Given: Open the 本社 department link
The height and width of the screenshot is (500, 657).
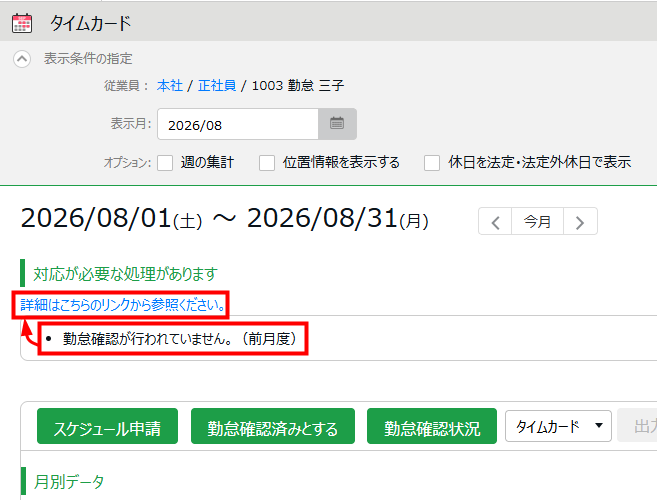Looking at the screenshot, I should pos(170,85).
